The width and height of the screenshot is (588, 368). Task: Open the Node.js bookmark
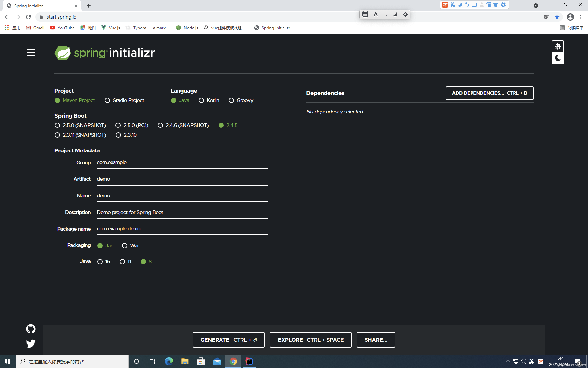(x=187, y=28)
